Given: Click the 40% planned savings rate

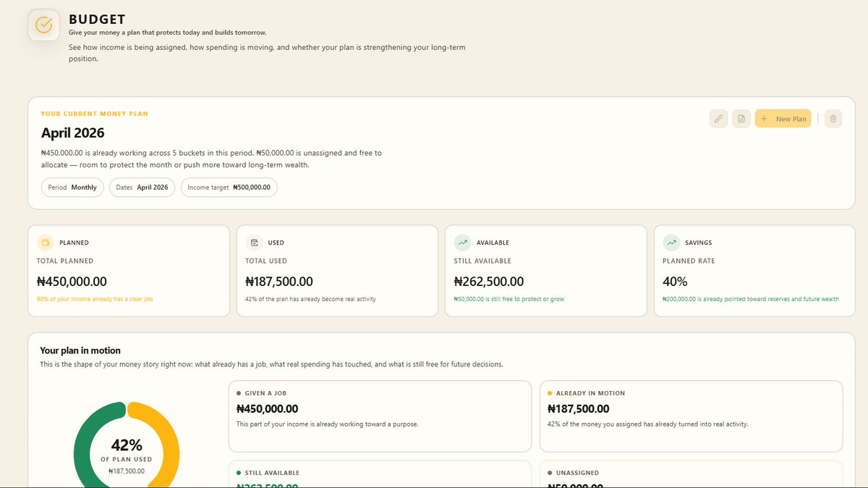Looking at the screenshot, I should pyautogui.click(x=675, y=282).
